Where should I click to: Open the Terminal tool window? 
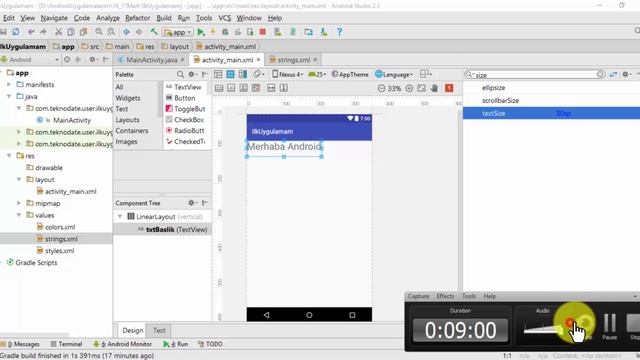(66, 344)
